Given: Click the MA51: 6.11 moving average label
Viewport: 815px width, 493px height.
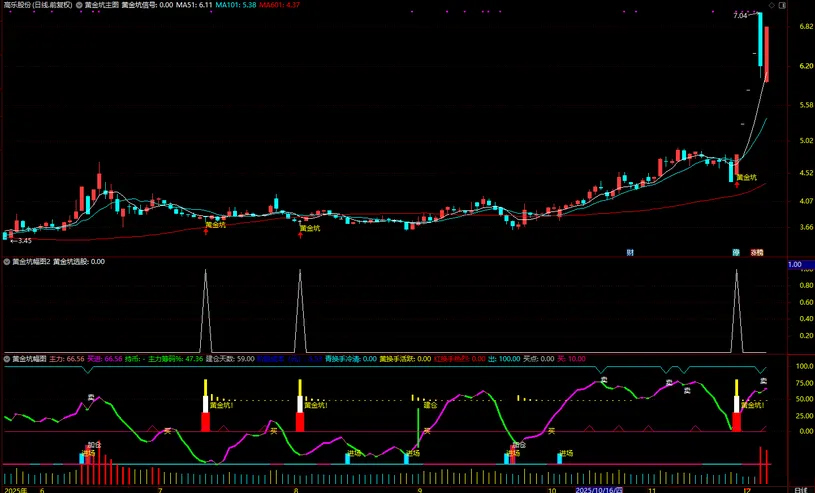Looking at the screenshot, I should (194, 5).
